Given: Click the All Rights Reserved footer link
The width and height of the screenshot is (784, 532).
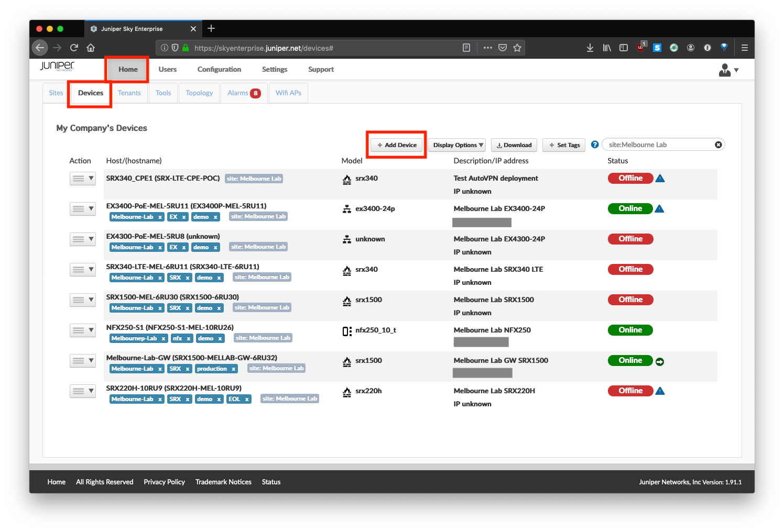Looking at the screenshot, I should pyautogui.click(x=105, y=482).
